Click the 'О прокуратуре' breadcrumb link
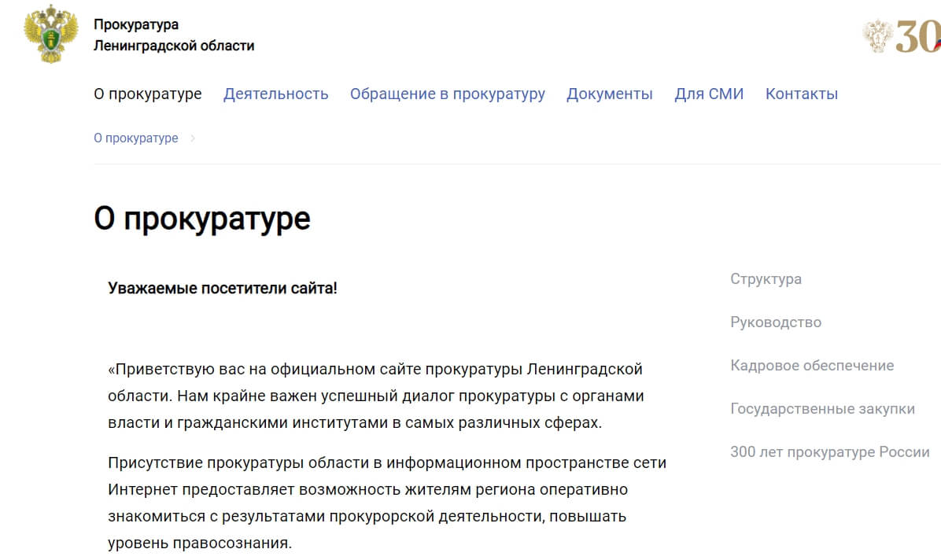 tap(135, 138)
